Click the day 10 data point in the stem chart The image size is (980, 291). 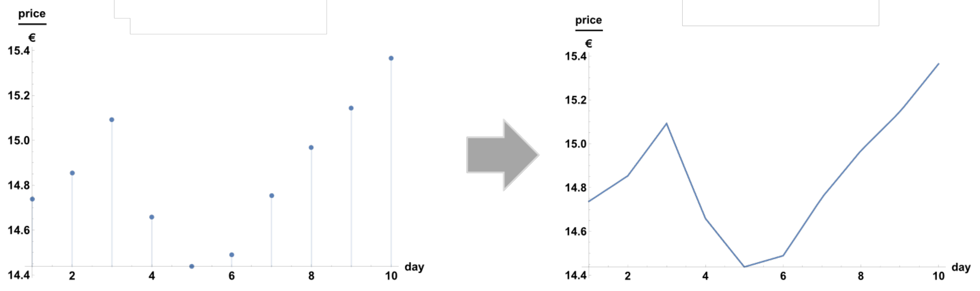(391, 58)
